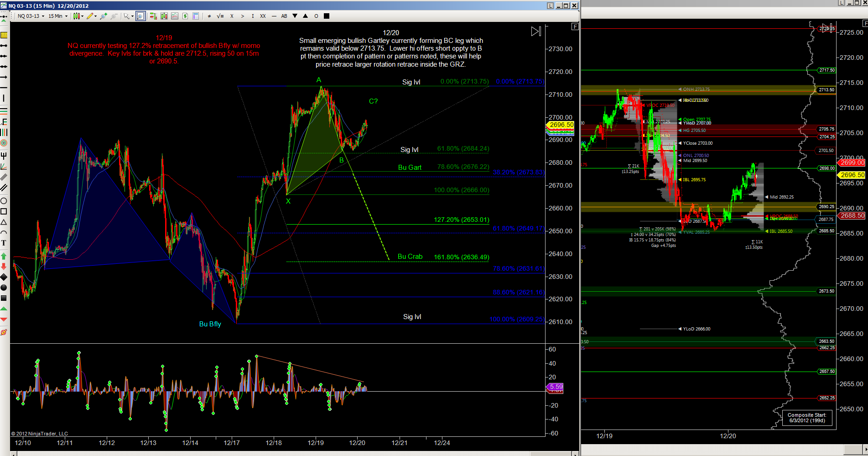Toggle the active zoom frame tool

point(140,16)
